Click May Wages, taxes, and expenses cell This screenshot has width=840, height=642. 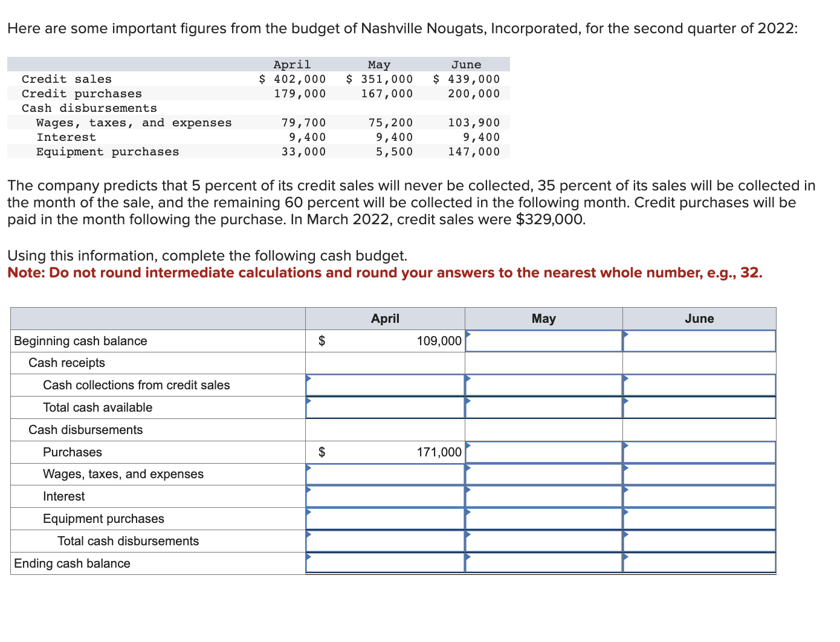(544, 474)
